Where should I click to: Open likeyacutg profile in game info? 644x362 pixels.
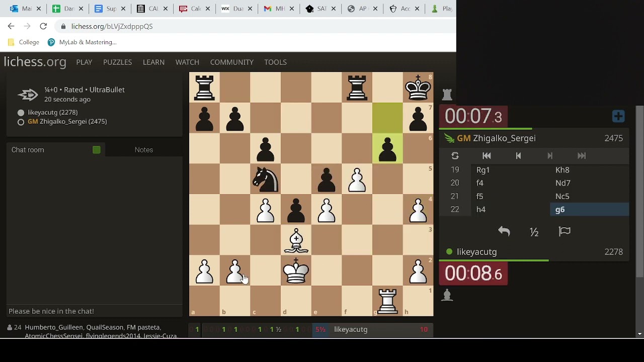pyautogui.click(x=52, y=113)
